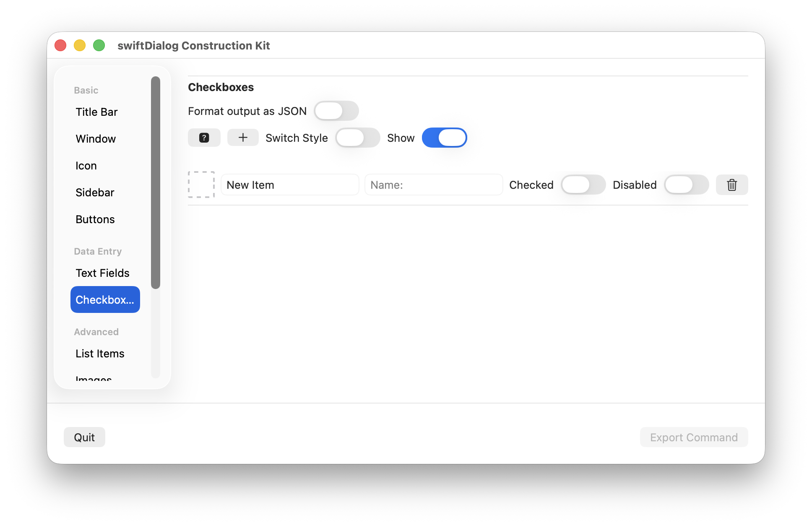Switch to Text Fields section
Viewport: 812px width, 526px height.
[102, 273]
